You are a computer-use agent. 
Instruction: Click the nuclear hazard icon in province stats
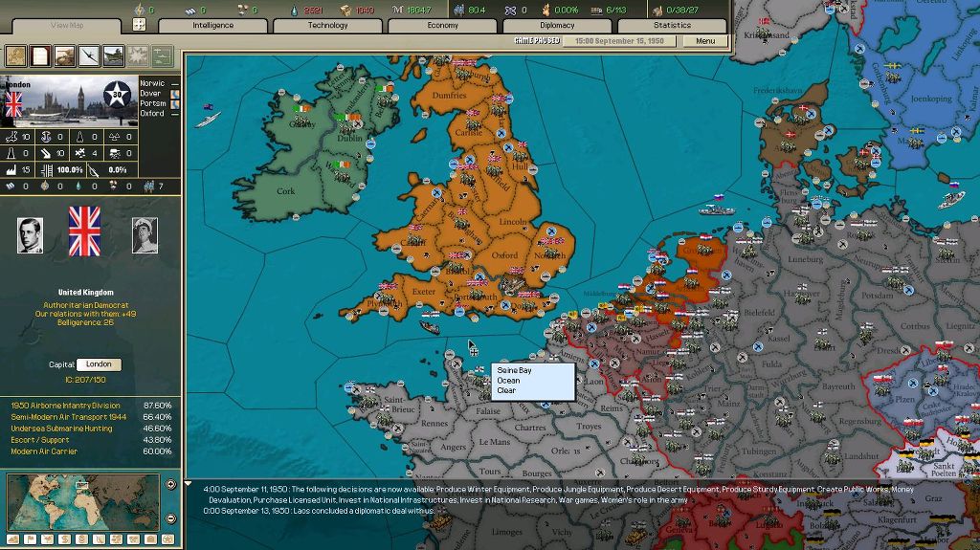coord(115,137)
